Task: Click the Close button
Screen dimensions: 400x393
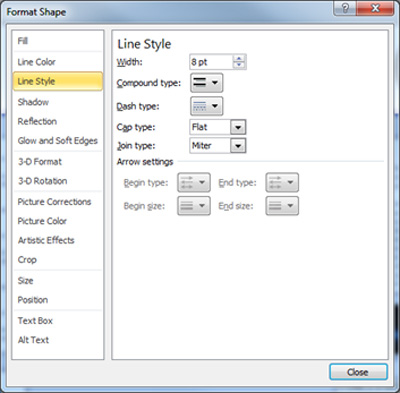Action: (x=358, y=372)
